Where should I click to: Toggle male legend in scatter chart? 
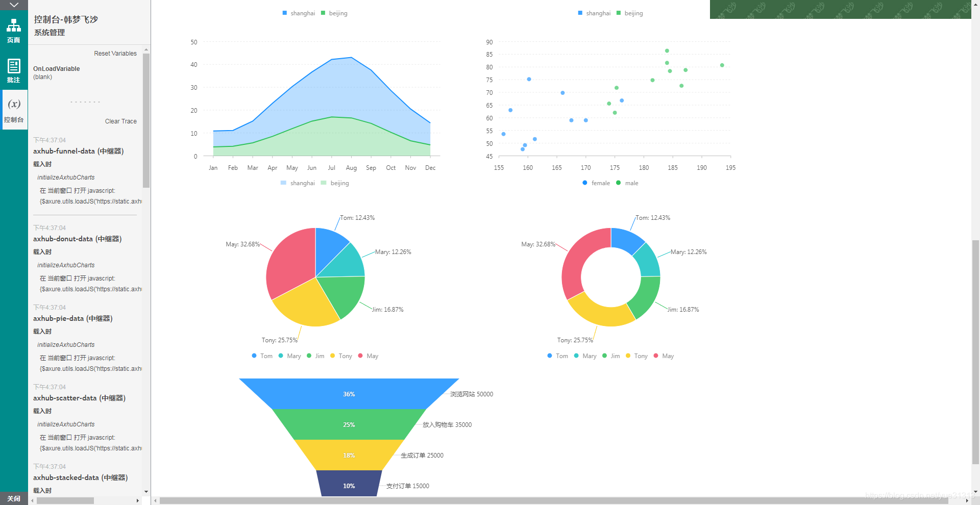[x=627, y=183]
